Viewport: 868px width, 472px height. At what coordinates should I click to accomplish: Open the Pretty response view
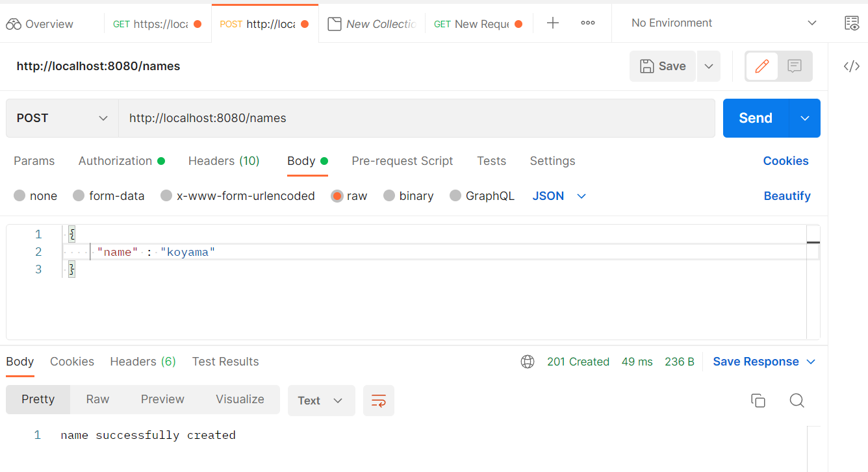pos(38,399)
